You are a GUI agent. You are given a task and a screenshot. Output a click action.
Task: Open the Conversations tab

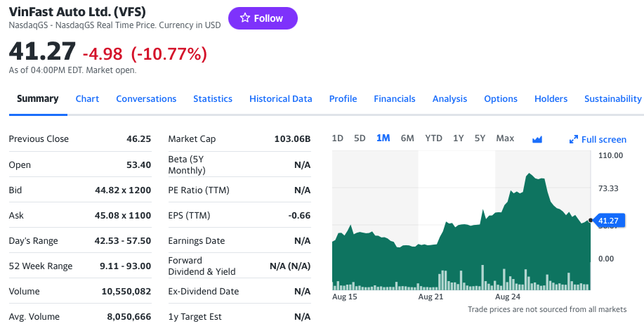pyautogui.click(x=146, y=98)
